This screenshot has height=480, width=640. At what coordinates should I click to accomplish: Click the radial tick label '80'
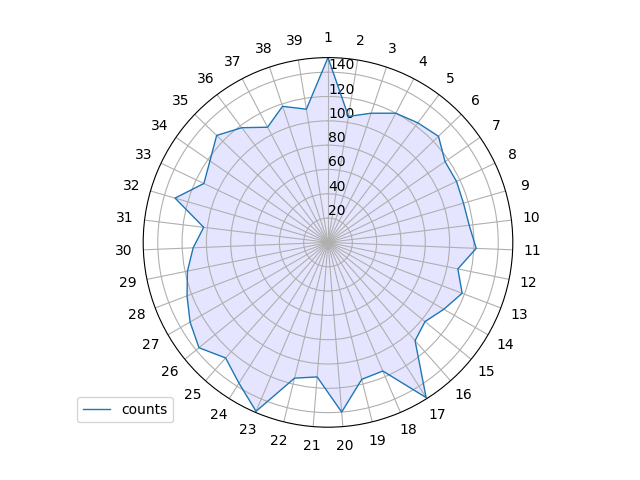(337, 138)
